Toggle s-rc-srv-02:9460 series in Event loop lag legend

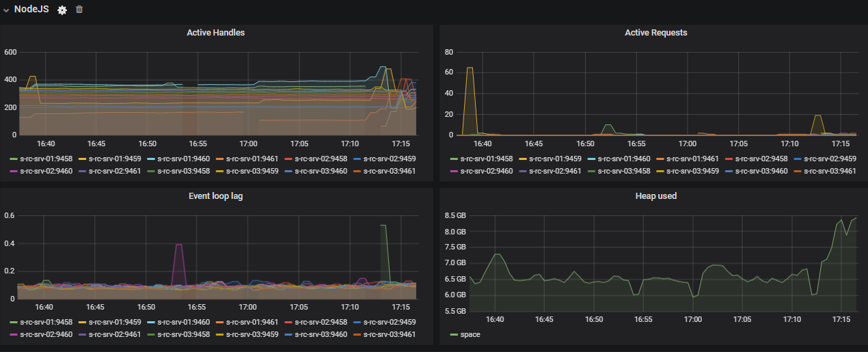click(x=46, y=334)
